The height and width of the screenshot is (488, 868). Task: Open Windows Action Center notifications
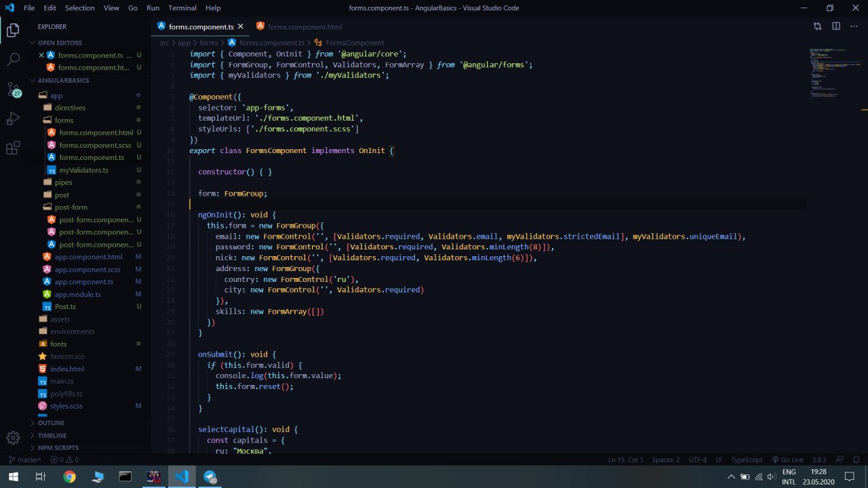849,476
